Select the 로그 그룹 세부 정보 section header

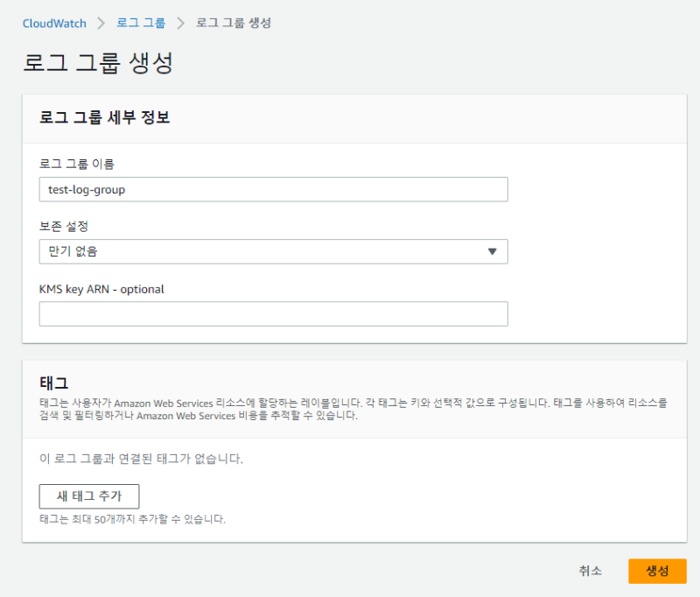pos(104,118)
